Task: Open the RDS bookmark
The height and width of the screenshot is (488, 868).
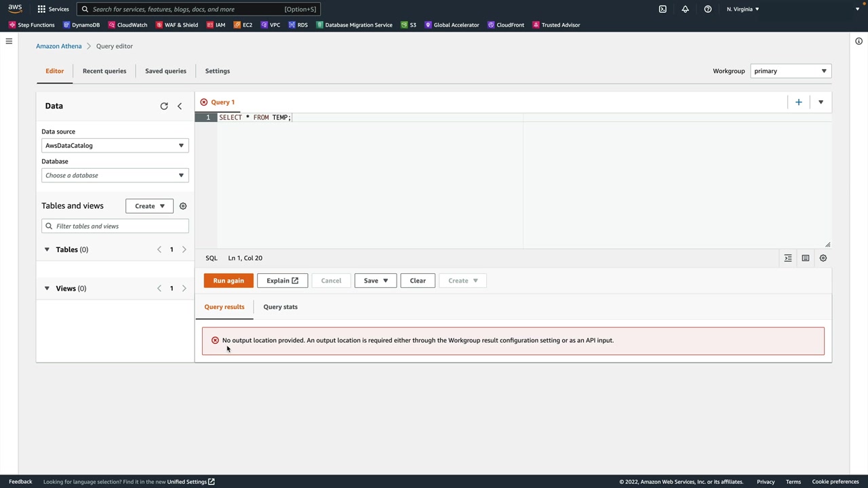Action: point(298,25)
